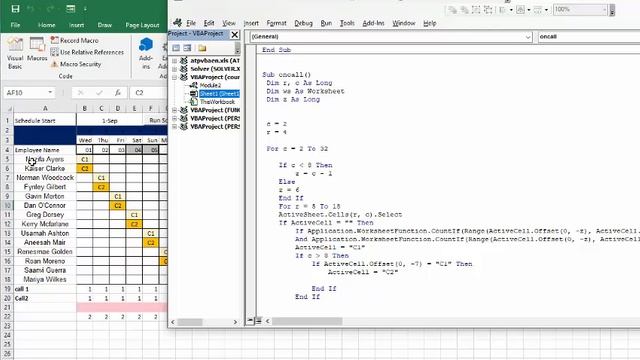Open the Page Layout ribbon tab

[142, 25]
